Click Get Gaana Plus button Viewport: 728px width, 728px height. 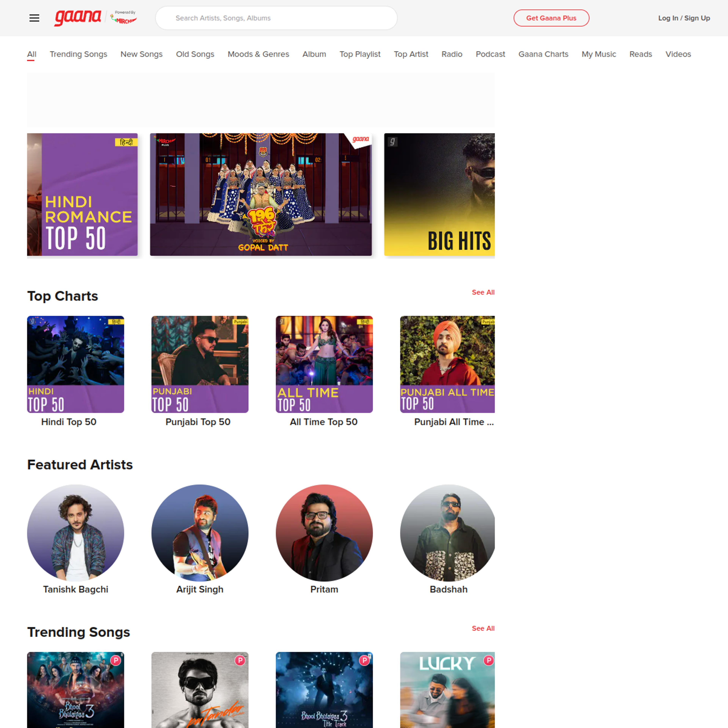tap(551, 18)
